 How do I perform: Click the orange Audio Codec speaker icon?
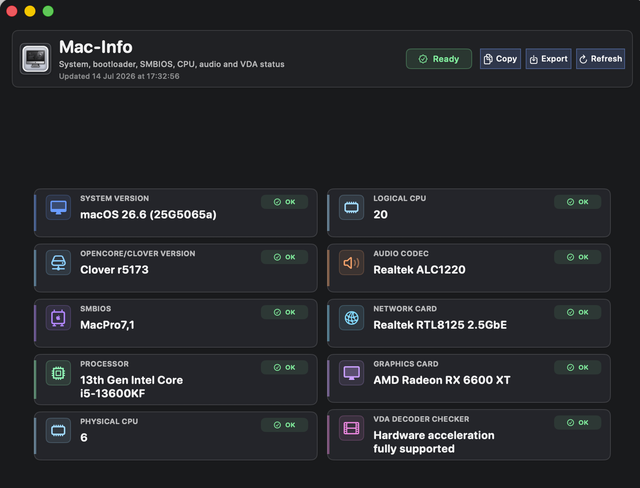(351, 262)
